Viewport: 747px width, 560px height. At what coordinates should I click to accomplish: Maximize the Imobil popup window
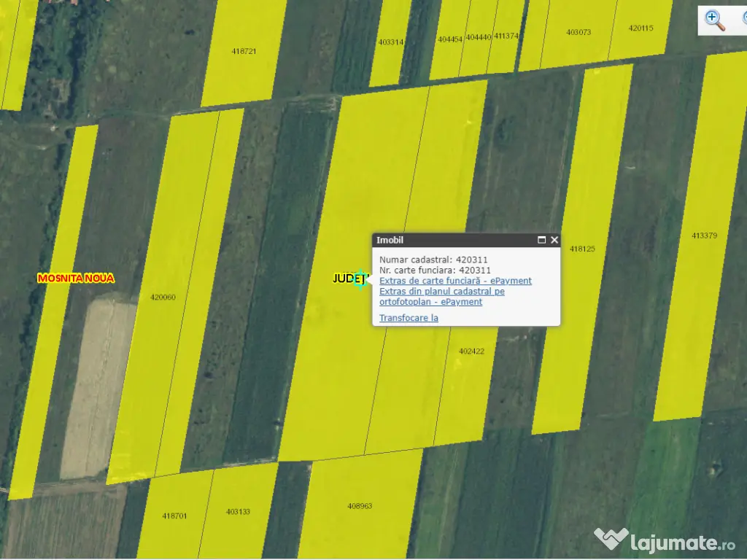point(541,240)
